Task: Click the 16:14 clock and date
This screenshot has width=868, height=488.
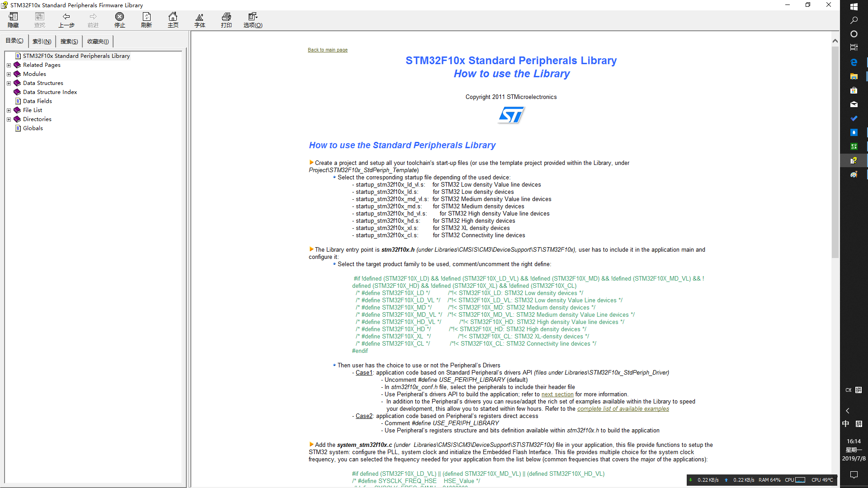Action: [854, 450]
